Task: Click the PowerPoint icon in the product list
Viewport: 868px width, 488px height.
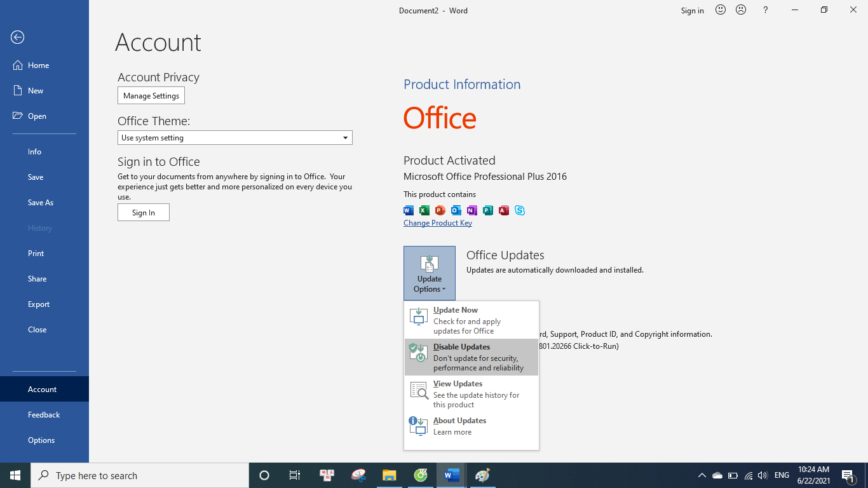Action: (x=440, y=210)
